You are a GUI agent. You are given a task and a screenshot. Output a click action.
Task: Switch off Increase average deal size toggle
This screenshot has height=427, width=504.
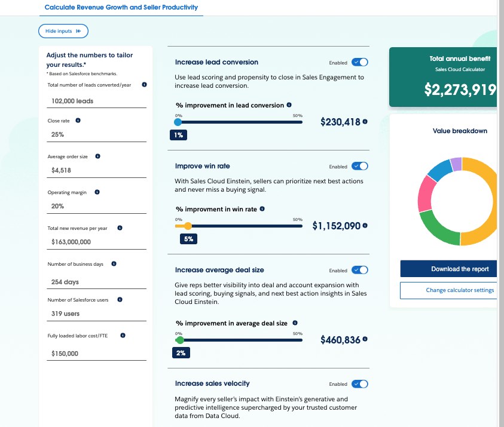[360, 270]
